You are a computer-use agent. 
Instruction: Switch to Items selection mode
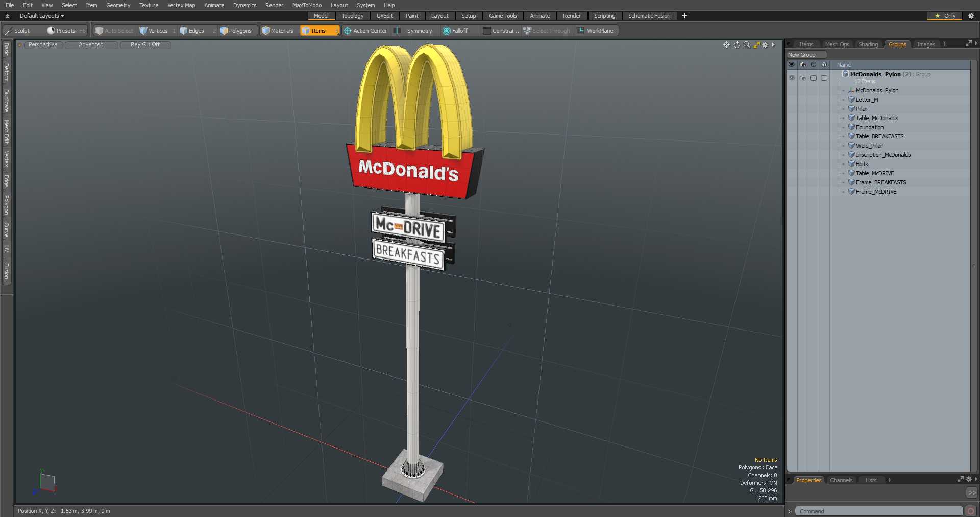(319, 31)
